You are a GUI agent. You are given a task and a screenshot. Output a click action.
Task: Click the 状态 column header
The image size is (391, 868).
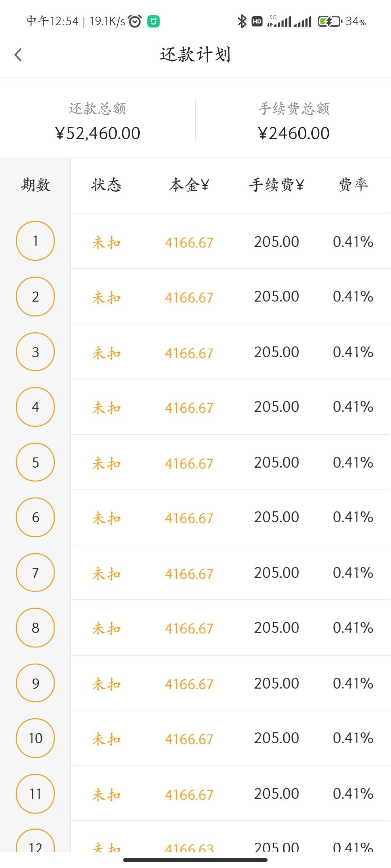pos(106,185)
